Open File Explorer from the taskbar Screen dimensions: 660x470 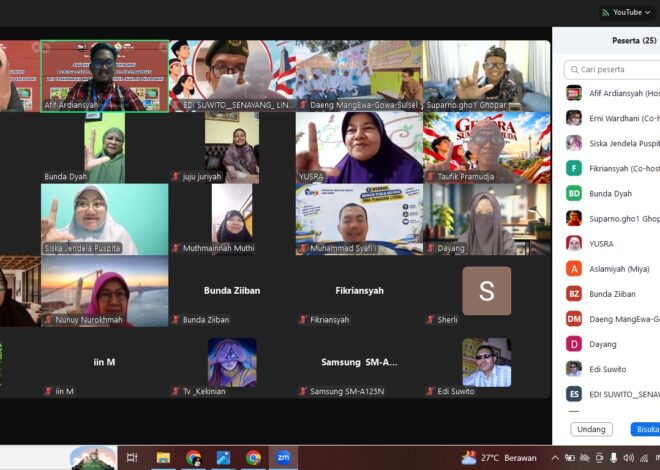(x=163, y=457)
